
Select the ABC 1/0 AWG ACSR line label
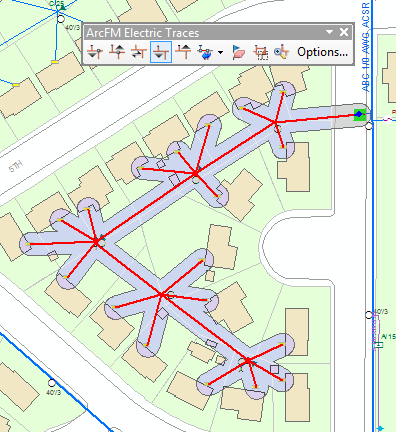pos(366,47)
